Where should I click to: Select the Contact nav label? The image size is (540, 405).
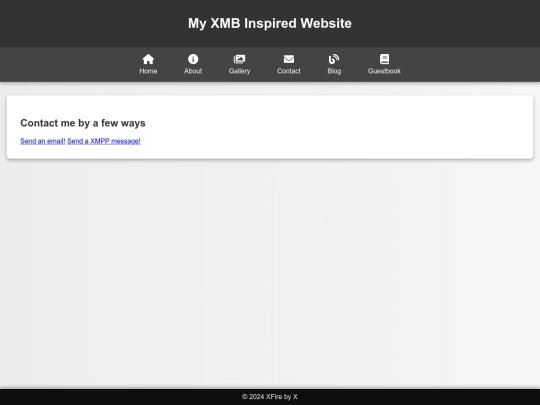click(289, 71)
